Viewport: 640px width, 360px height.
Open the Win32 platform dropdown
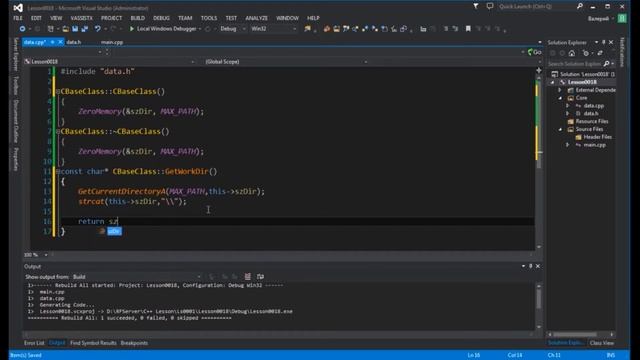(x=273, y=29)
